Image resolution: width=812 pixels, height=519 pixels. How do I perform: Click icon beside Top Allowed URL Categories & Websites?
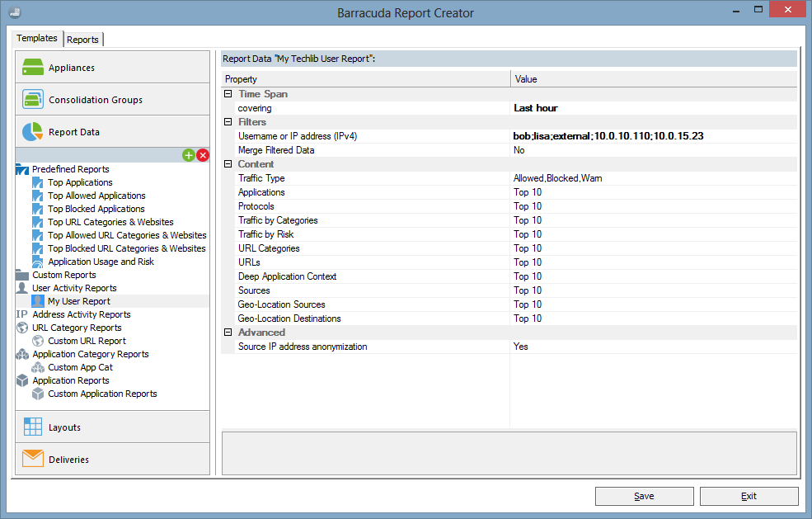click(38, 235)
